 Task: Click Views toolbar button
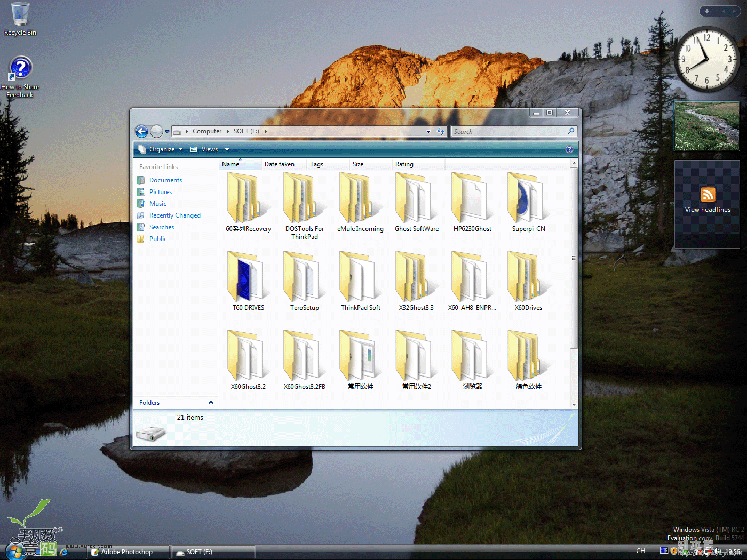click(x=204, y=149)
